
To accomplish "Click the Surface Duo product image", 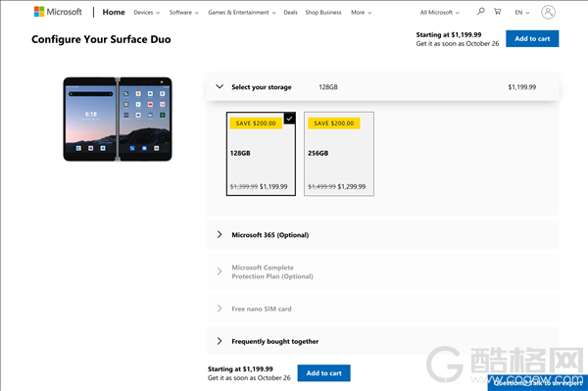I will (x=118, y=120).
